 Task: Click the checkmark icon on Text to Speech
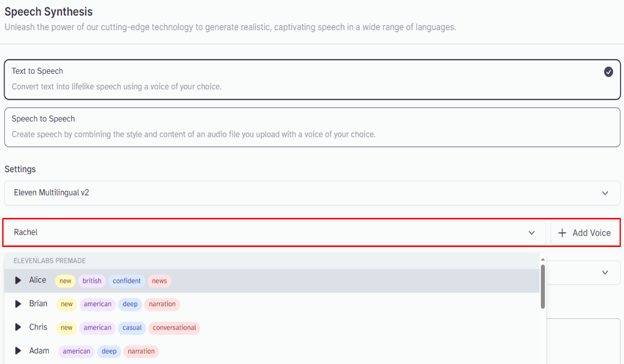[608, 72]
